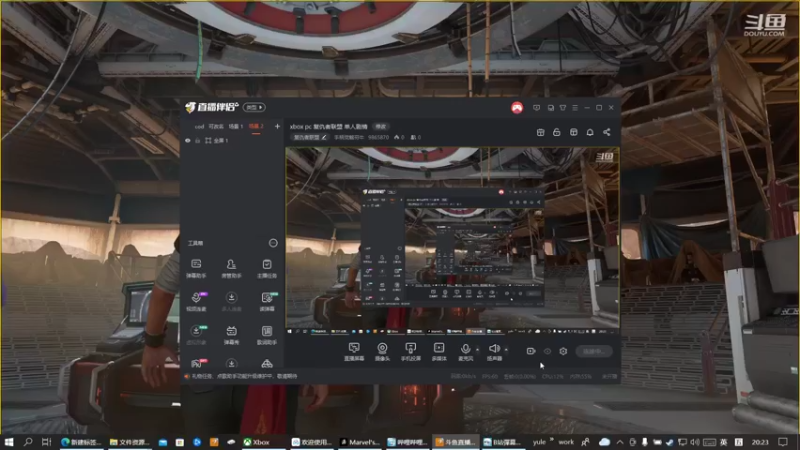Screen dimensions: 800x450
Task: Add screen capture source (直播屏幕)
Action: (x=354, y=352)
